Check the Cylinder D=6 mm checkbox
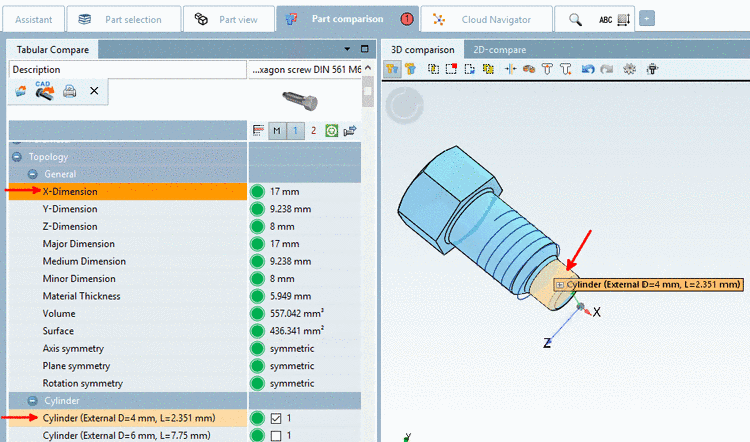The width and height of the screenshot is (750, 442). coord(276,436)
